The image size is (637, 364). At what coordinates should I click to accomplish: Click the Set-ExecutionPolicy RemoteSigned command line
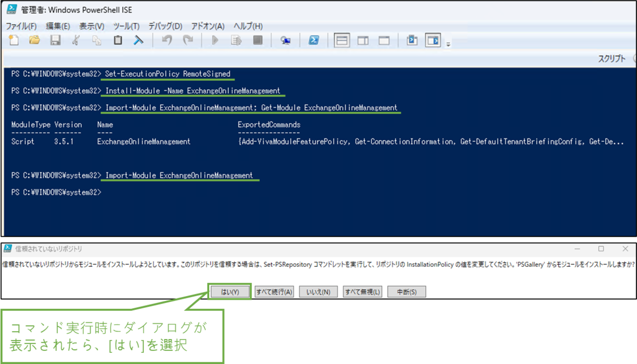pos(168,74)
